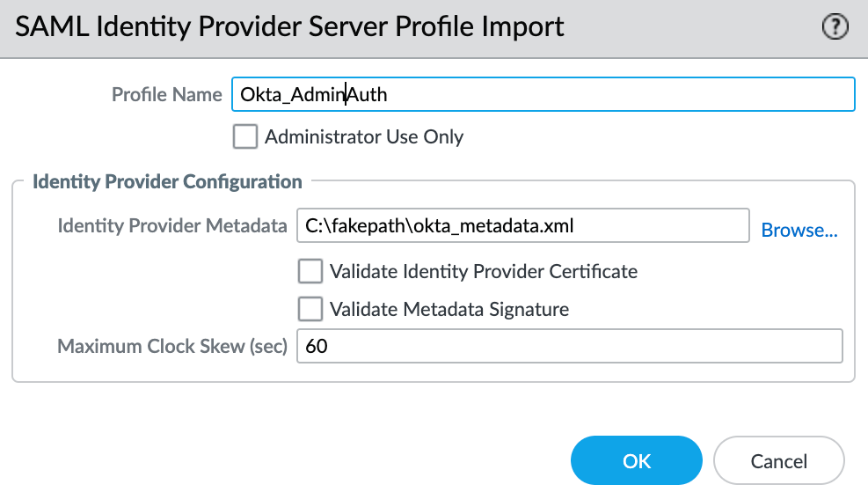This screenshot has width=868, height=492.
Task: Enable the Administrator Use Only checkbox
Action: click(x=245, y=136)
